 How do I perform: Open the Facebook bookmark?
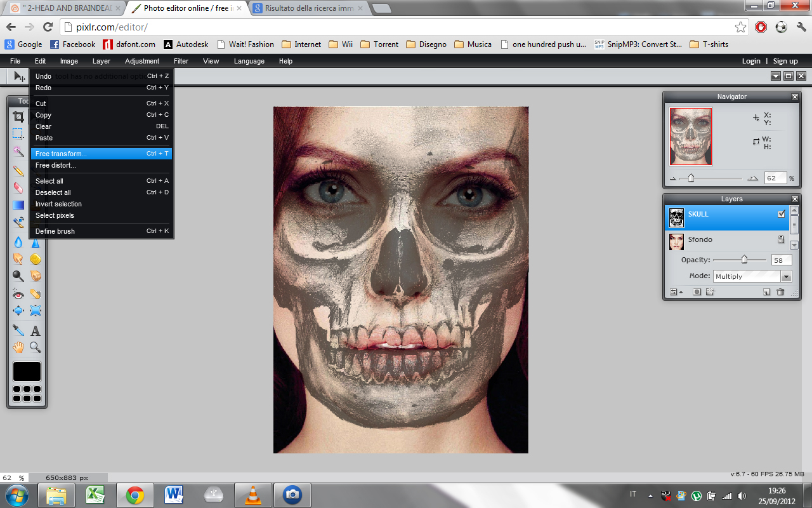72,44
